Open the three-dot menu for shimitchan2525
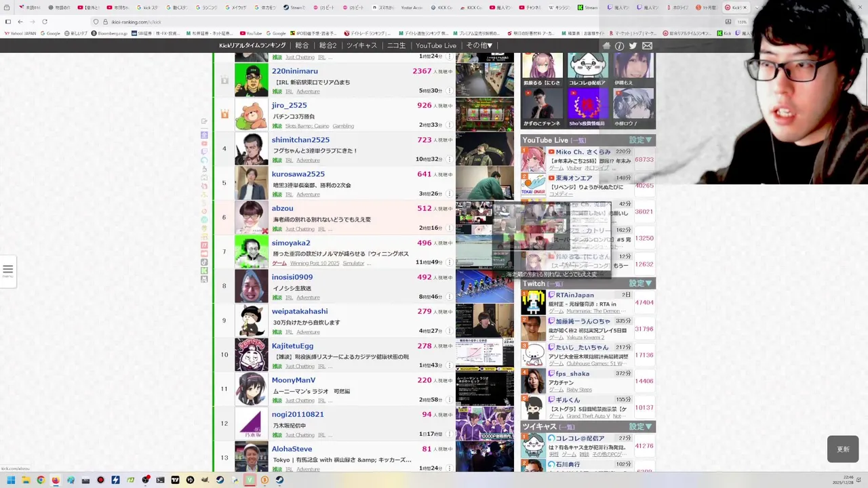The height and width of the screenshot is (488, 868). coord(449,159)
